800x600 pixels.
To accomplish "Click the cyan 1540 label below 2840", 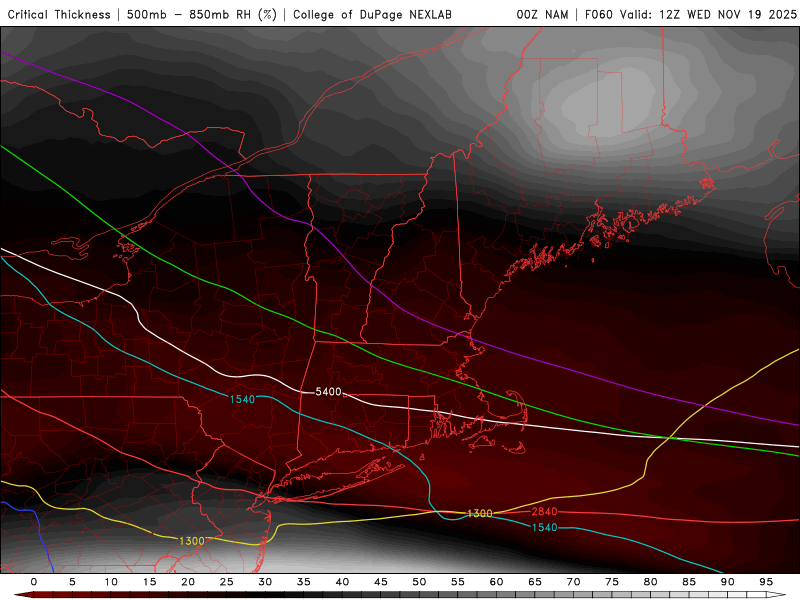I will click(x=544, y=527).
